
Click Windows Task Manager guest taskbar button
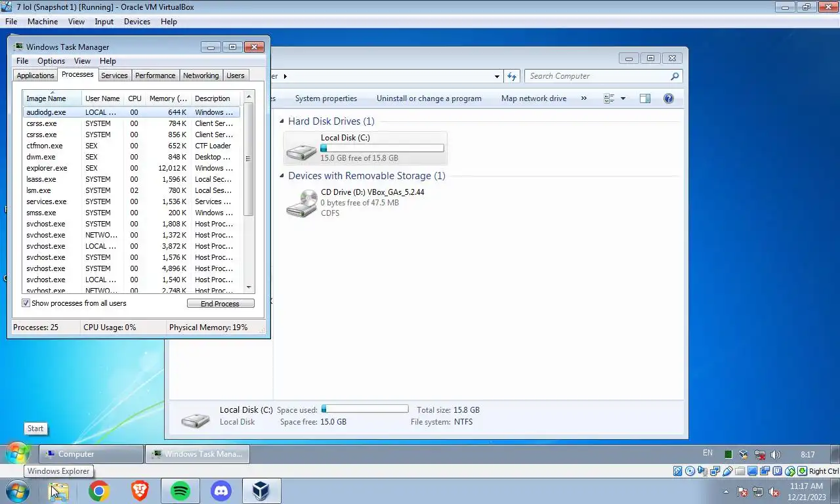tap(198, 454)
